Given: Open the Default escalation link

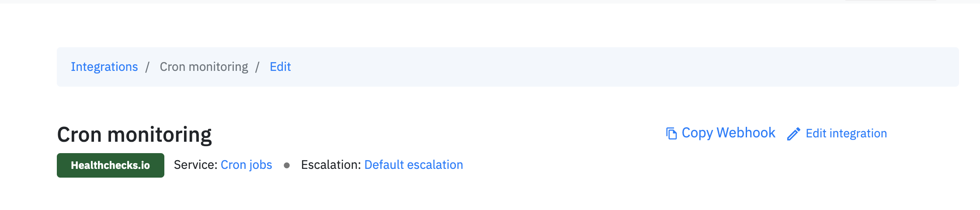Looking at the screenshot, I should point(414,165).
